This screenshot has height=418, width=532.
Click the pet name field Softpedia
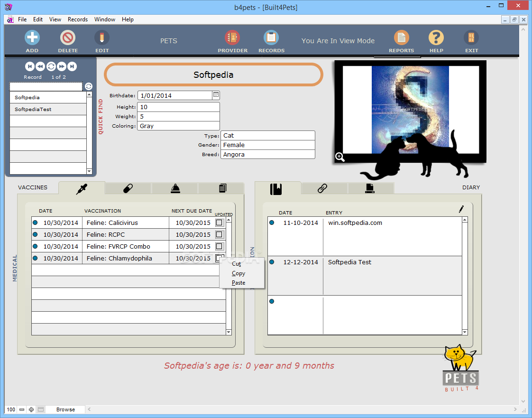pos(213,74)
